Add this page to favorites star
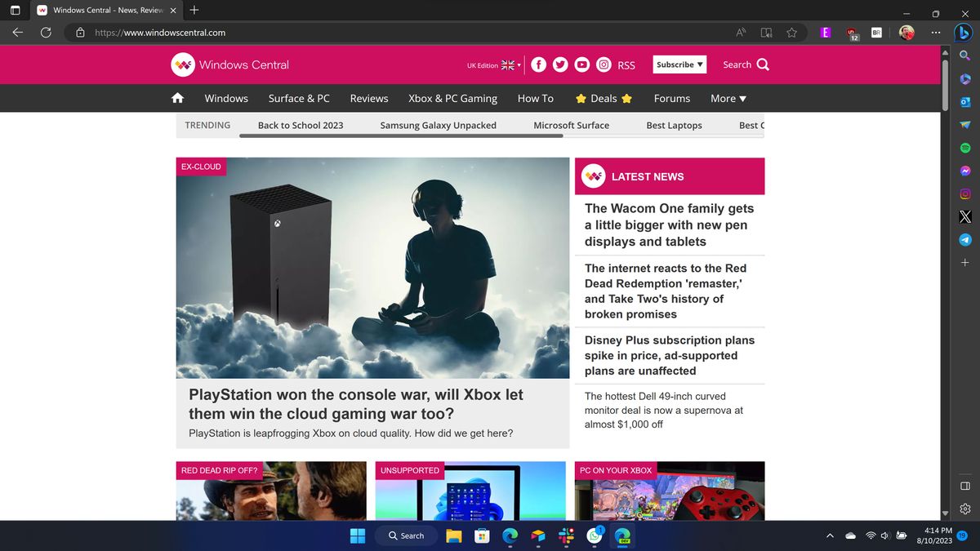Screen dimensions: 980x551 coord(791,33)
